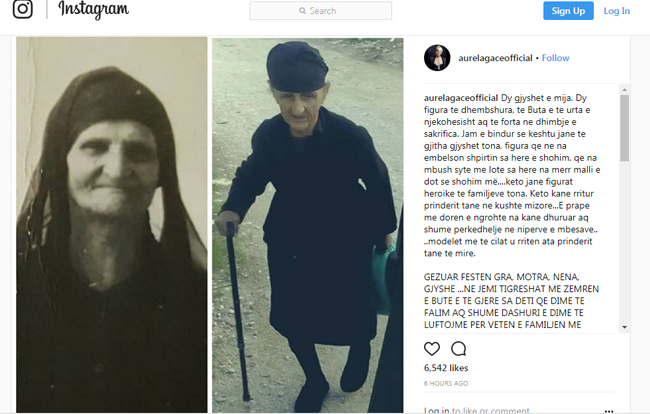The width and height of the screenshot is (650, 414).
Task: Focus the Search input field
Action: (x=320, y=11)
